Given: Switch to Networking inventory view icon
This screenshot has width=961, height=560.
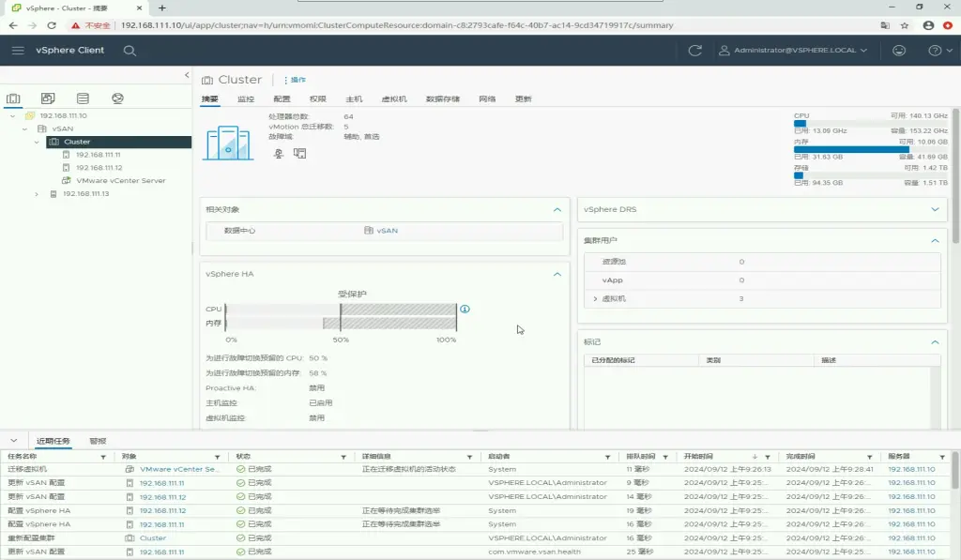Looking at the screenshot, I should click(117, 98).
